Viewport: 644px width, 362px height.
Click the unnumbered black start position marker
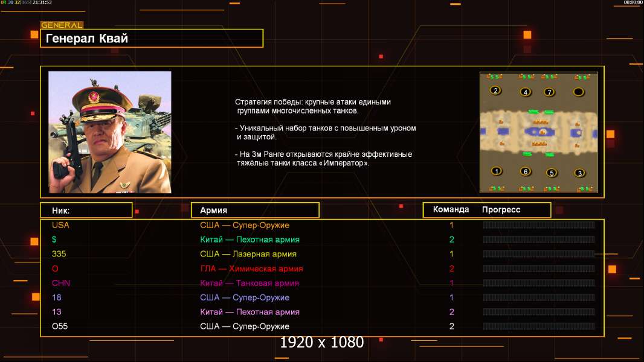[x=578, y=92]
